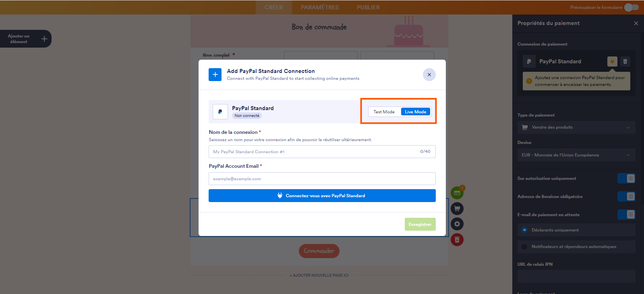Click the red trash delete icon
This screenshot has width=644, height=294.
457,240
